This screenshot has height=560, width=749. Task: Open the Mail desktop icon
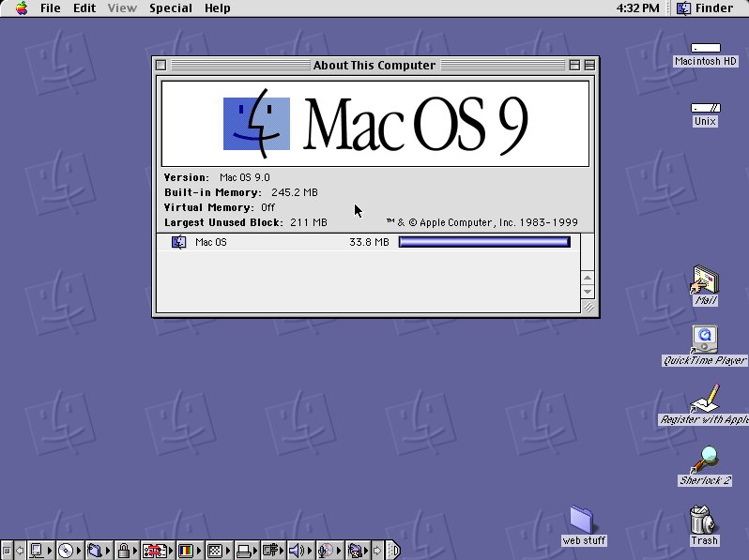tap(704, 280)
